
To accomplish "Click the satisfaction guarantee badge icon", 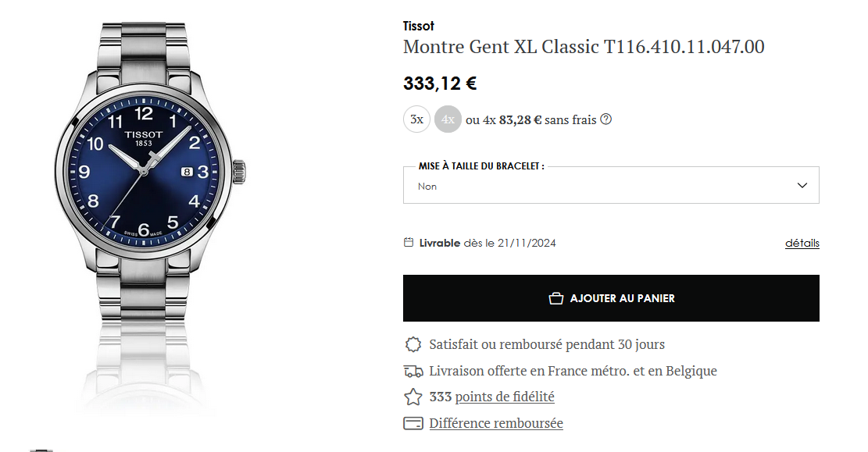I will [x=413, y=345].
